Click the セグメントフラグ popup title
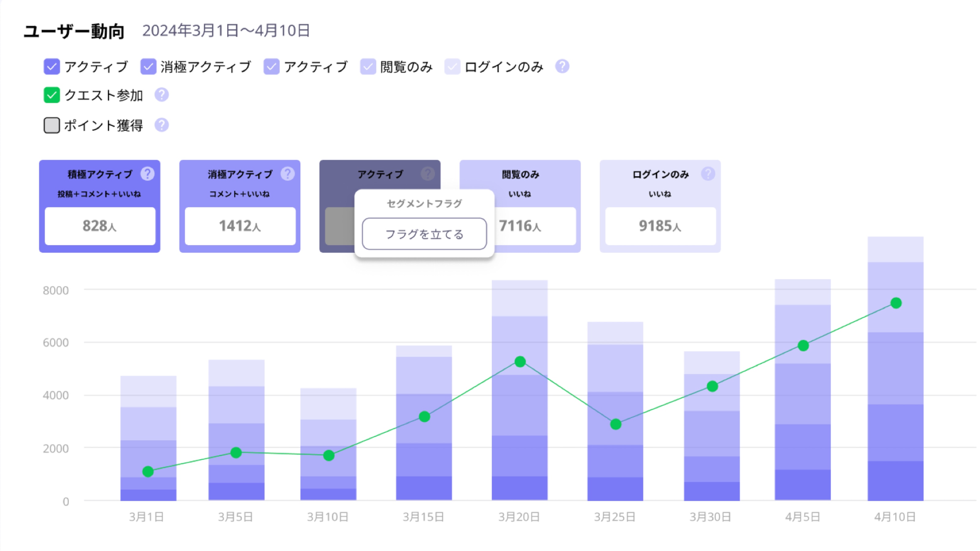 click(425, 204)
